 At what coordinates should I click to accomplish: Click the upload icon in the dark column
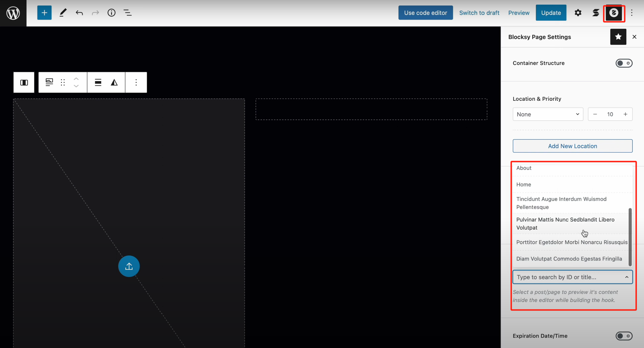coord(129,266)
